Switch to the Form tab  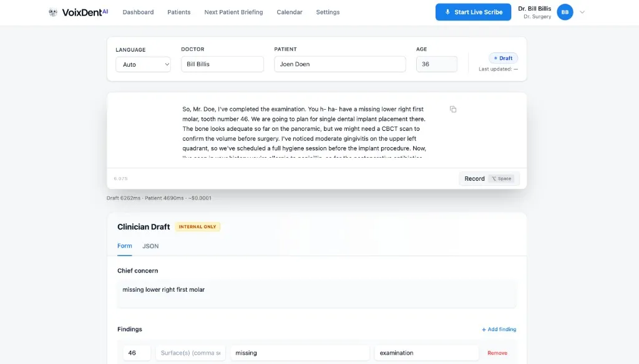[125, 246]
